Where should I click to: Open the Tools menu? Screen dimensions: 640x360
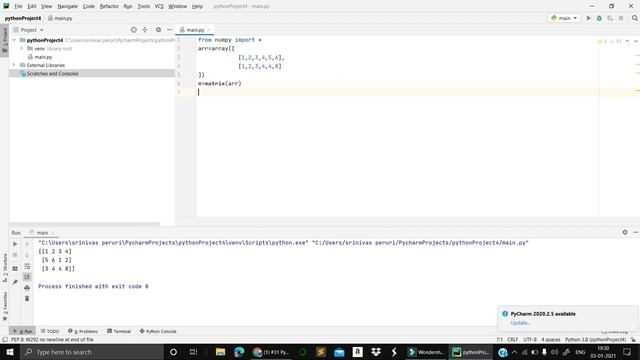click(143, 6)
